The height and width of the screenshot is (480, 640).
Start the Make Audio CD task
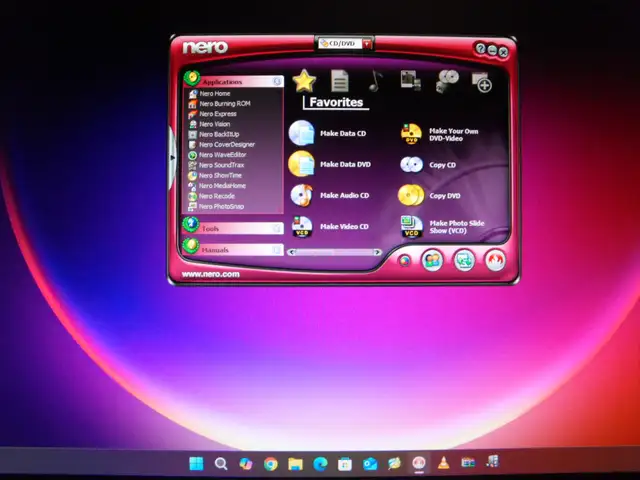pyautogui.click(x=330, y=195)
